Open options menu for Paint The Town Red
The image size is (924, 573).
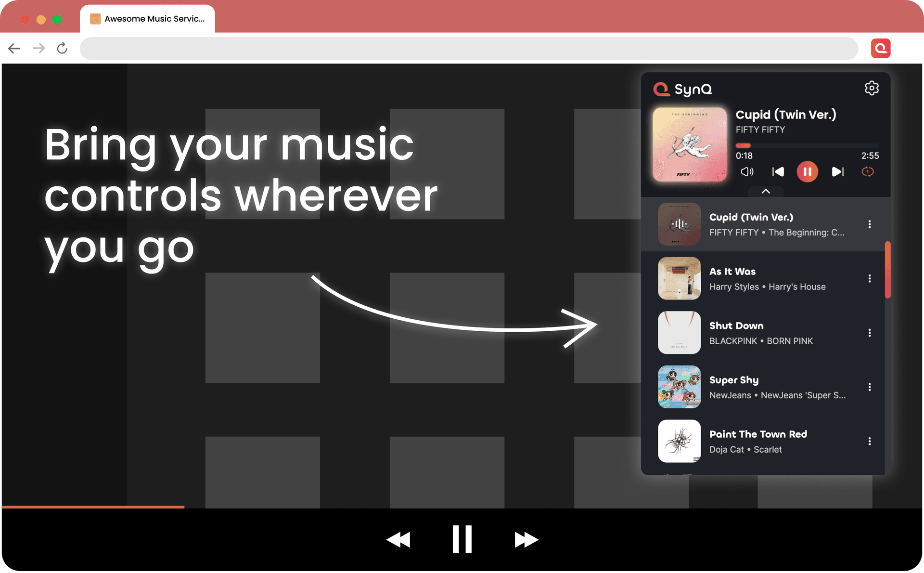[x=870, y=442]
